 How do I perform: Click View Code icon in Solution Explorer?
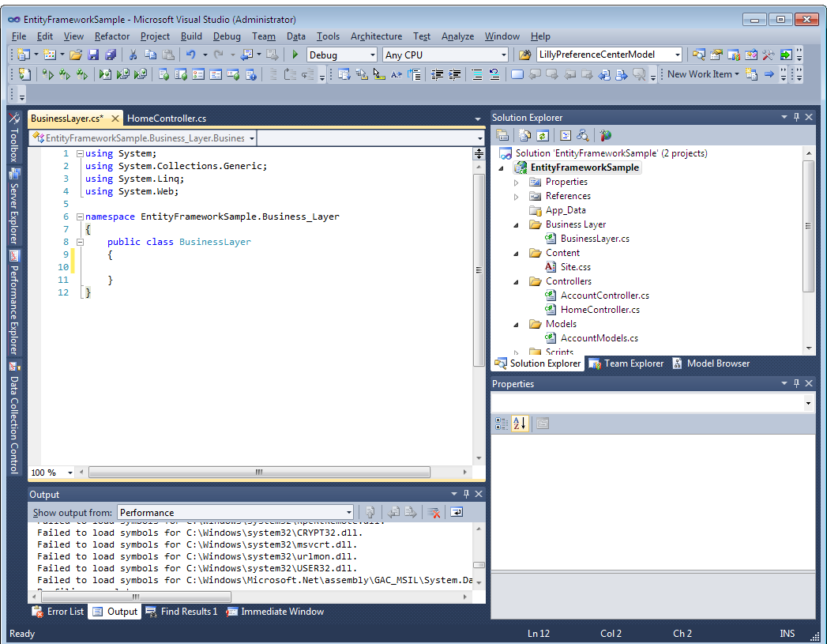(x=566, y=136)
